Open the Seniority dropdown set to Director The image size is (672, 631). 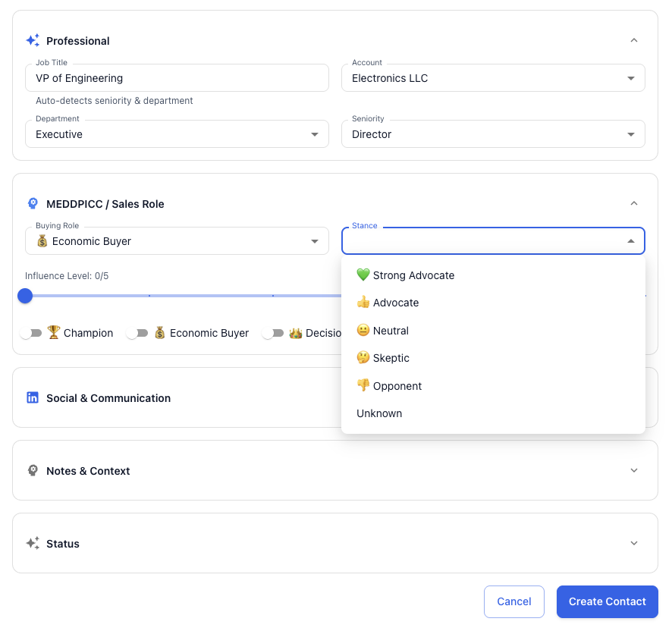[x=493, y=134]
